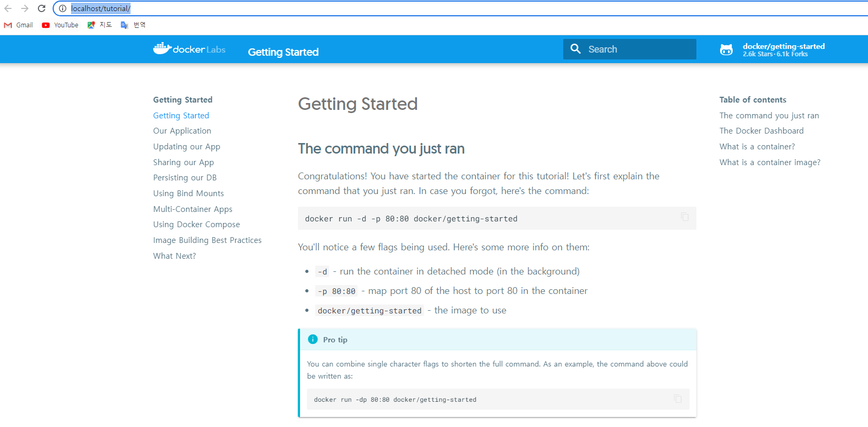868x427 pixels.
Task: Open the Gmail bookmark
Action: (x=18, y=25)
